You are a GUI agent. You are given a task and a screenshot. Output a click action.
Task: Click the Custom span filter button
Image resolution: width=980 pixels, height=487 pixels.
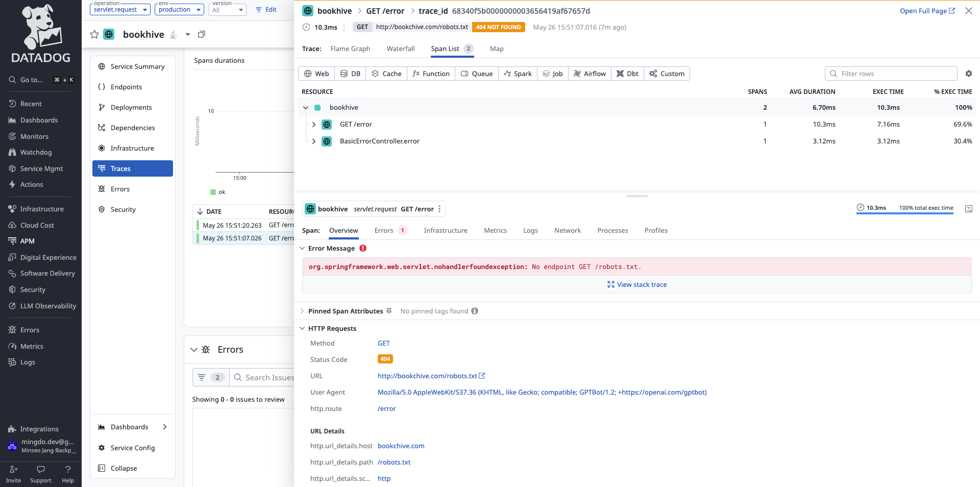tap(667, 74)
